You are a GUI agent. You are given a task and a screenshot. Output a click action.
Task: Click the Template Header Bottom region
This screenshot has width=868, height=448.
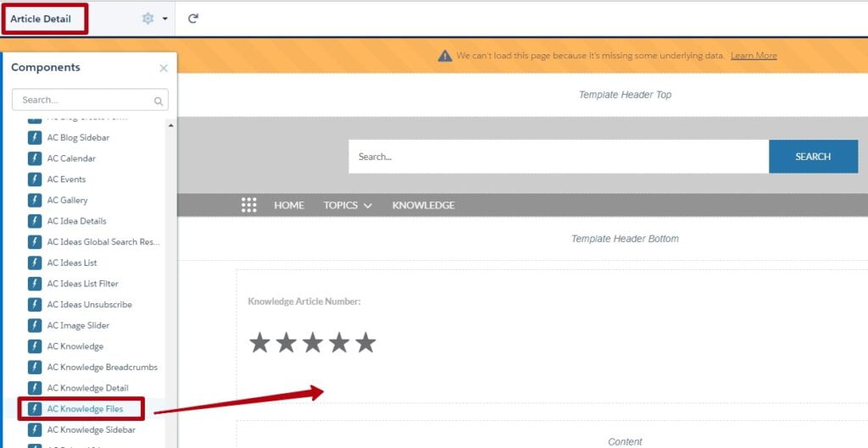(625, 239)
